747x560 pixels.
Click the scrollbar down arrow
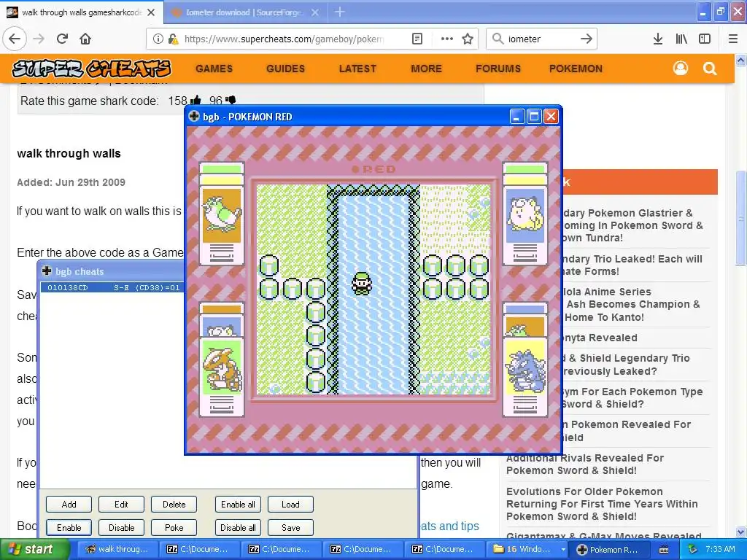tap(740, 532)
